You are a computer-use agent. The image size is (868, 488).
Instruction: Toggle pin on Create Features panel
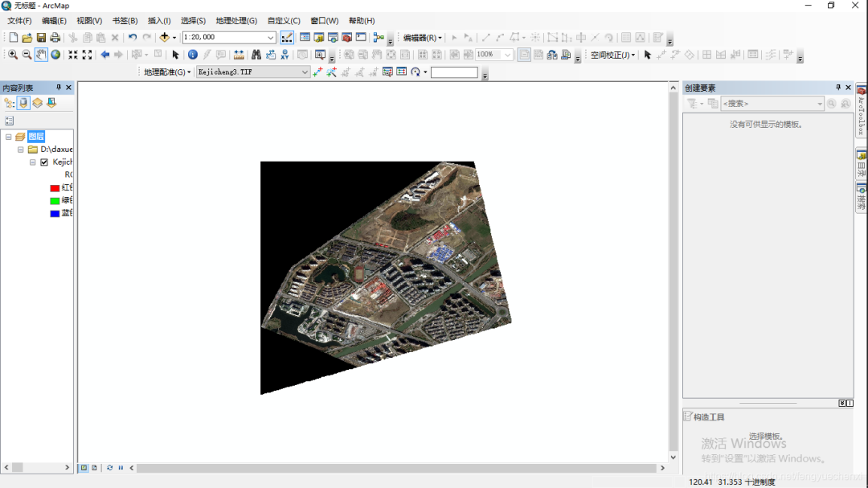pos(838,88)
